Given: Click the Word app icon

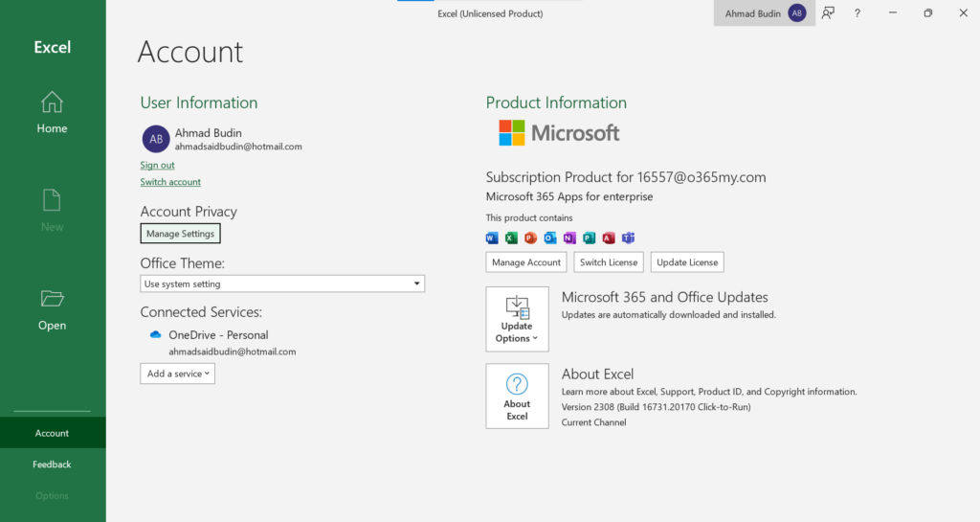Looking at the screenshot, I should pyautogui.click(x=492, y=238).
